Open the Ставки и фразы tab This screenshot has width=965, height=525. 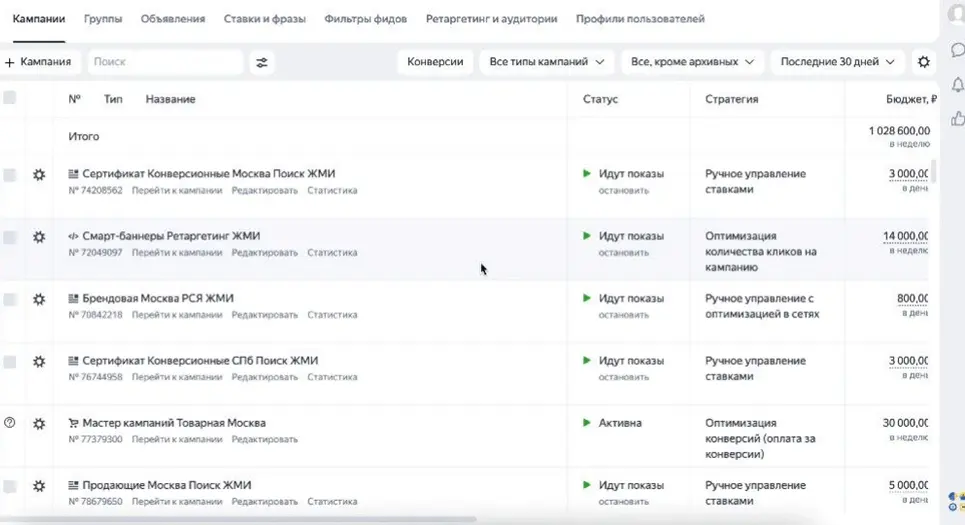tap(265, 19)
